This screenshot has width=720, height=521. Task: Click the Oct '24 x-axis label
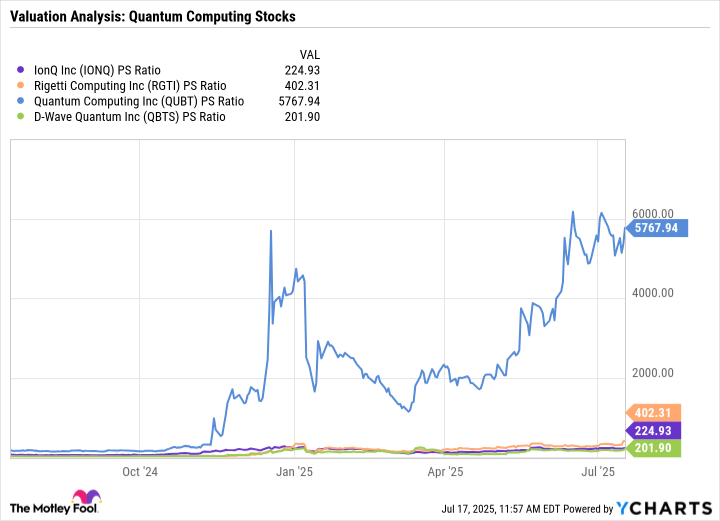tap(139, 469)
